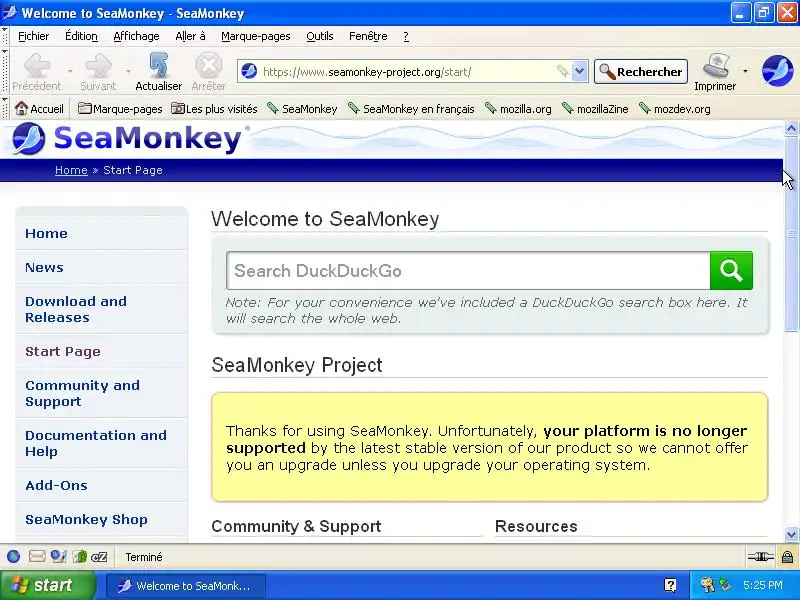Click the page scrollbar down arrow
The width and height of the screenshot is (800, 600).
click(791, 535)
